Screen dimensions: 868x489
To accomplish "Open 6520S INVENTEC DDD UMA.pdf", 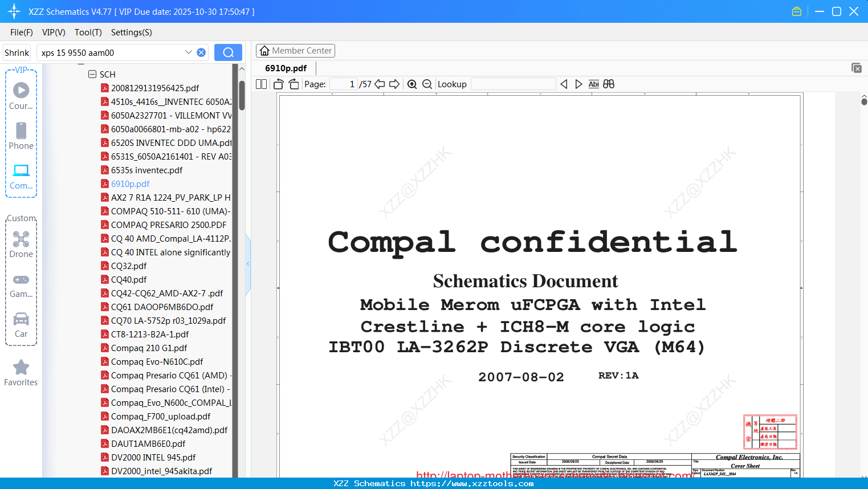I will (x=166, y=142).
